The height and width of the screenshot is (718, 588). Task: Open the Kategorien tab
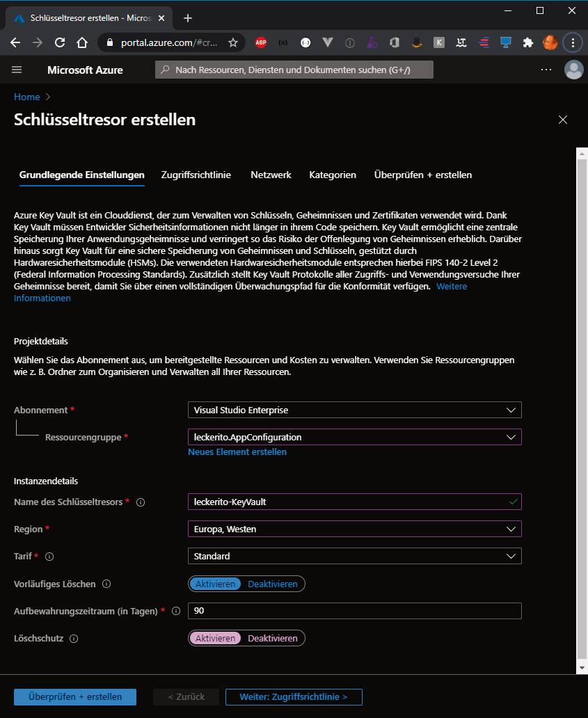333,175
